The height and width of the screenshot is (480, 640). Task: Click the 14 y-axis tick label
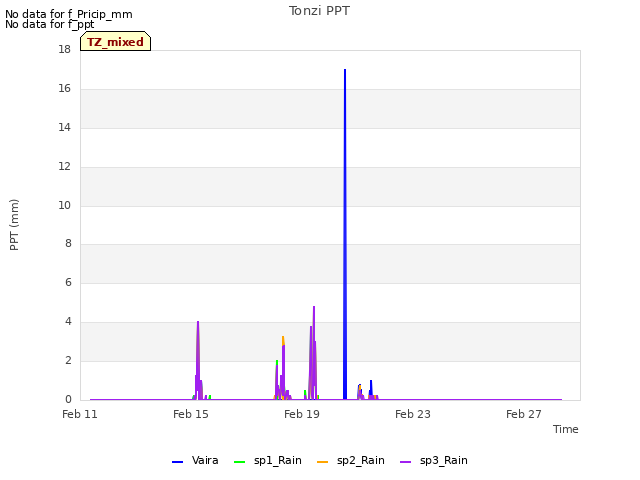pyautogui.click(x=64, y=128)
